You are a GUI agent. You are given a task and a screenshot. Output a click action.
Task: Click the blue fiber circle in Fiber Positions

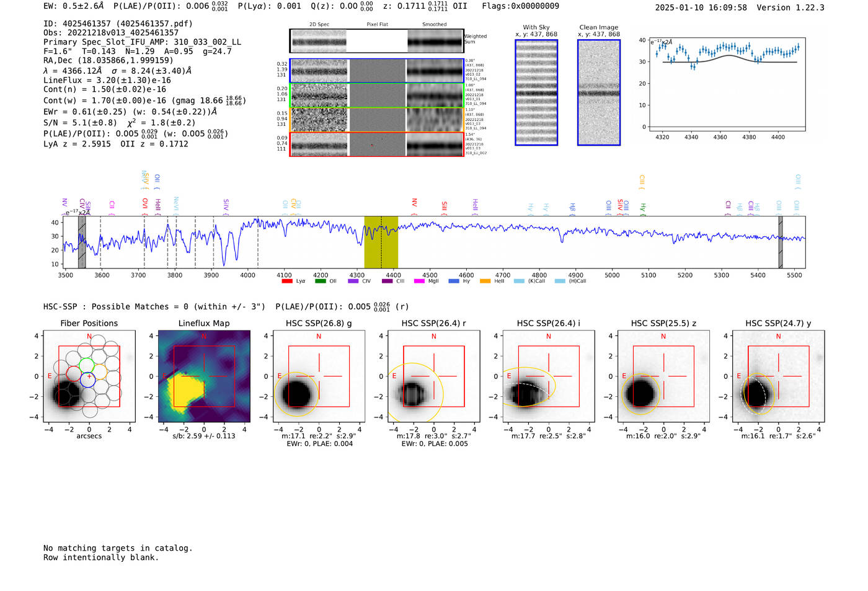tap(87, 380)
